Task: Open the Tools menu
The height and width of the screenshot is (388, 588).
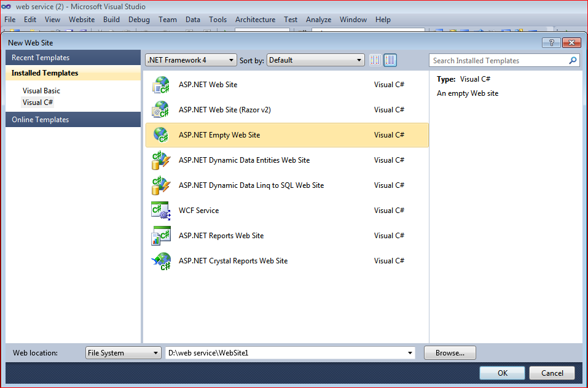Action: (x=218, y=20)
